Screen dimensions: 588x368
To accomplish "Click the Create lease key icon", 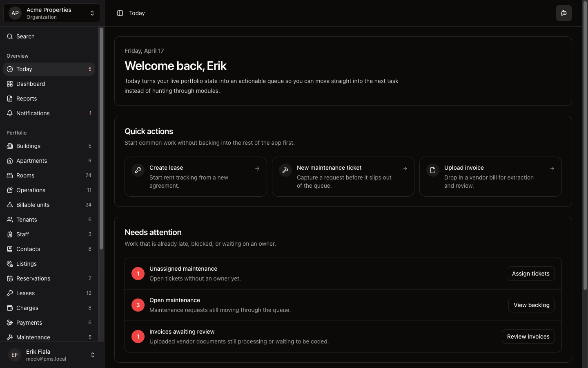I will click(138, 170).
